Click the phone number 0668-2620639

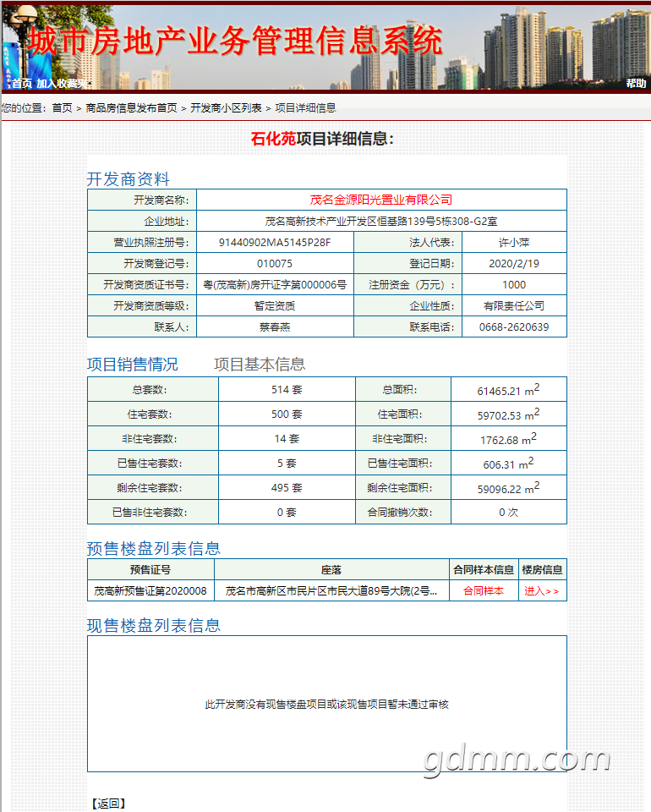tap(514, 326)
